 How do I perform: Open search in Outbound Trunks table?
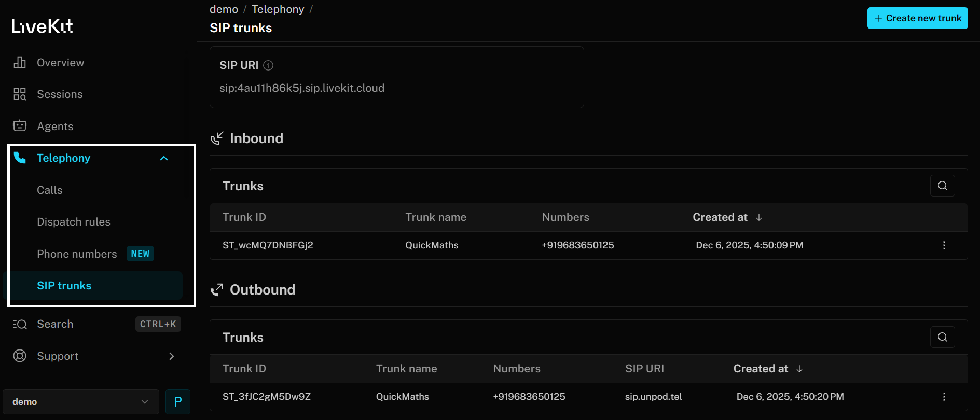point(942,337)
